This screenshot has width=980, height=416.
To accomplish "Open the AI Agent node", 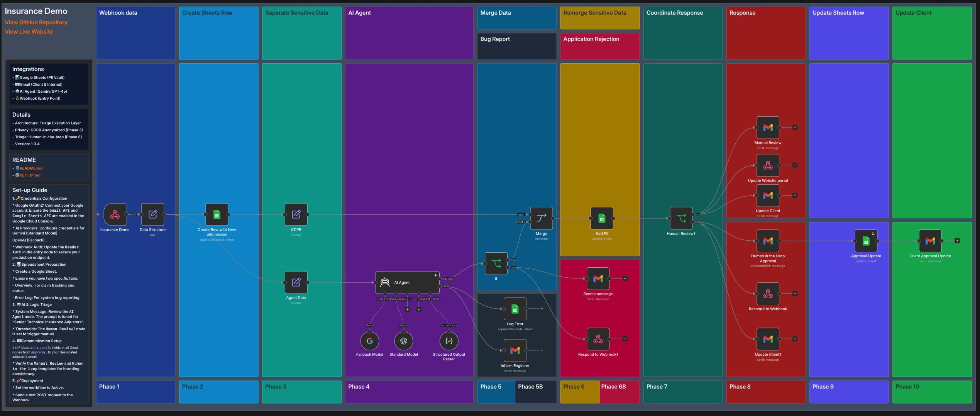I will [x=407, y=282].
